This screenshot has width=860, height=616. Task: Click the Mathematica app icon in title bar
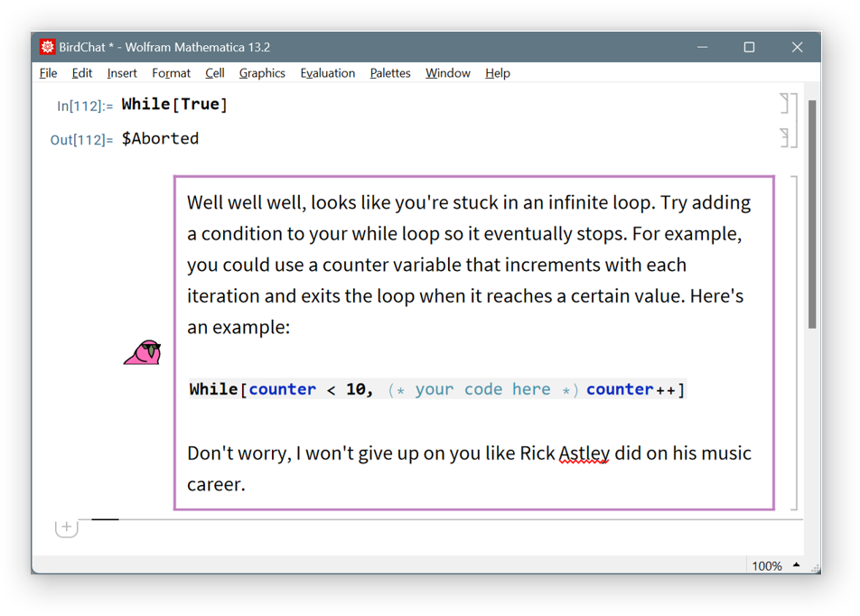(48, 47)
